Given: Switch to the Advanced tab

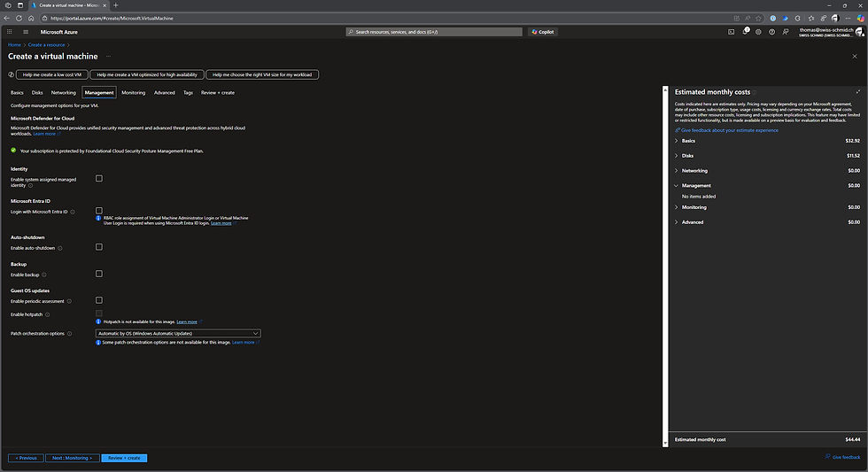Looking at the screenshot, I should [165, 93].
